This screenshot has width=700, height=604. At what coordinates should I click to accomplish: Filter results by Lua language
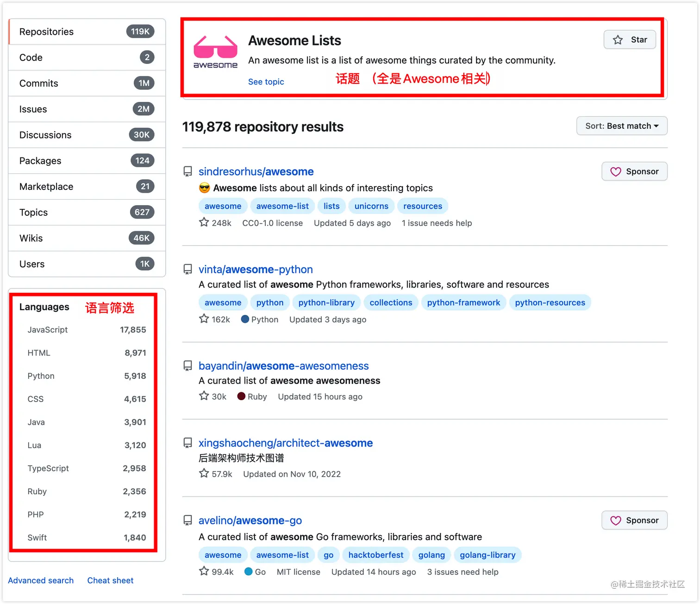pos(87,446)
